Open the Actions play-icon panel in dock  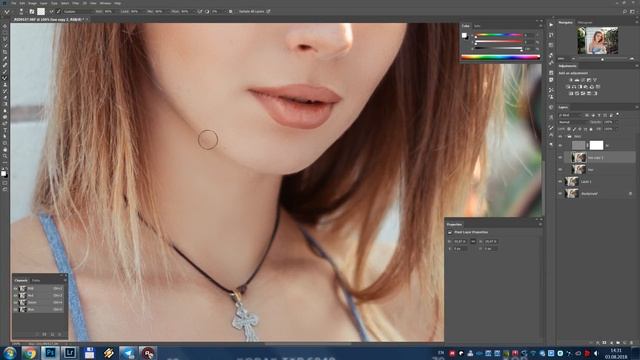[551, 25]
